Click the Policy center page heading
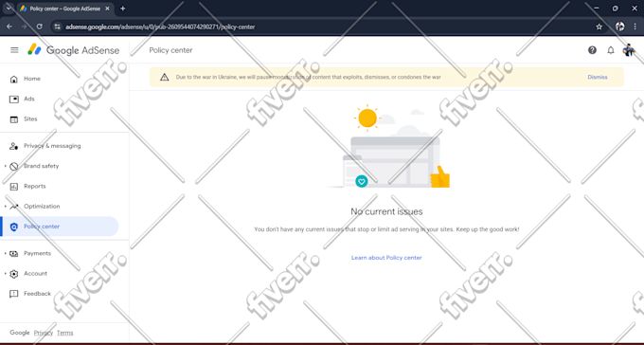 [170, 50]
